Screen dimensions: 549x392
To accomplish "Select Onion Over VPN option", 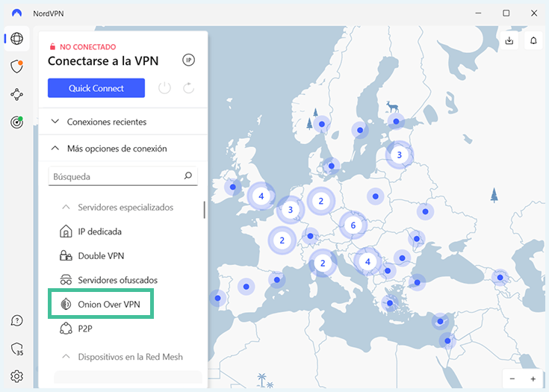I will click(109, 304).
